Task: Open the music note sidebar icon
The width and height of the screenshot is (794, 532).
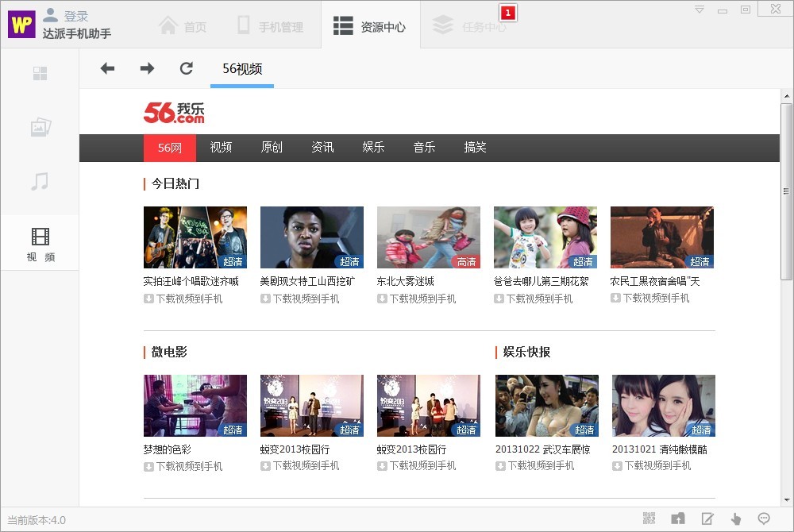Action: point(40,181)
